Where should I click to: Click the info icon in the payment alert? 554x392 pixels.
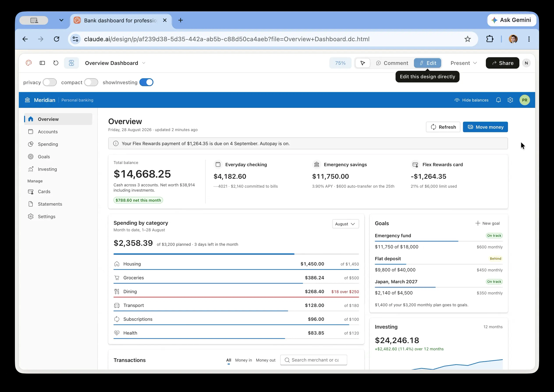click(x=116, y=143)
